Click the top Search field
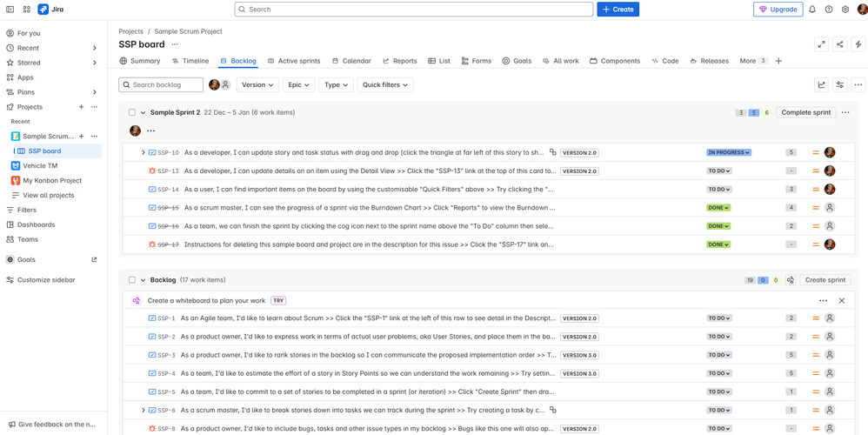 click(413, 10)
